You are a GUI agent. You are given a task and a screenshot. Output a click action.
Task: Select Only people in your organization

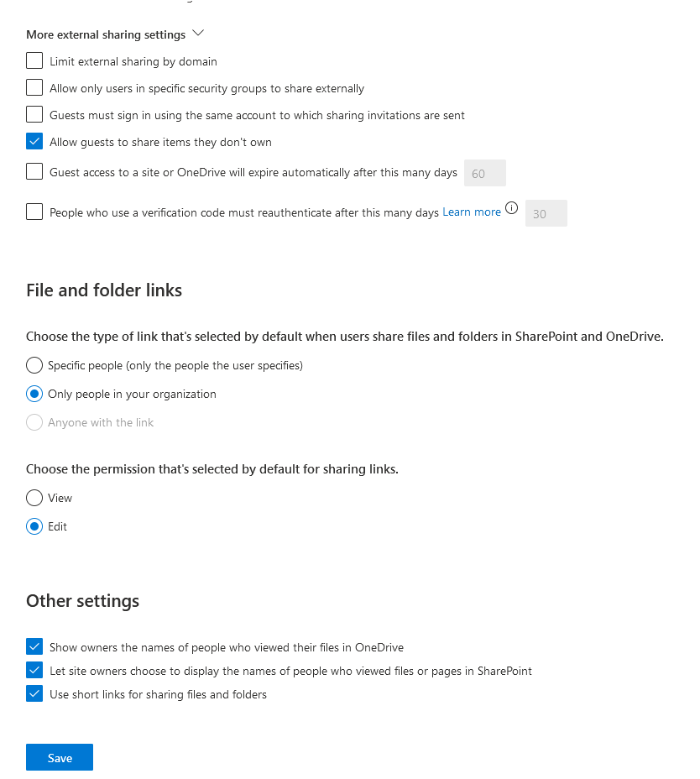point(34,394)
